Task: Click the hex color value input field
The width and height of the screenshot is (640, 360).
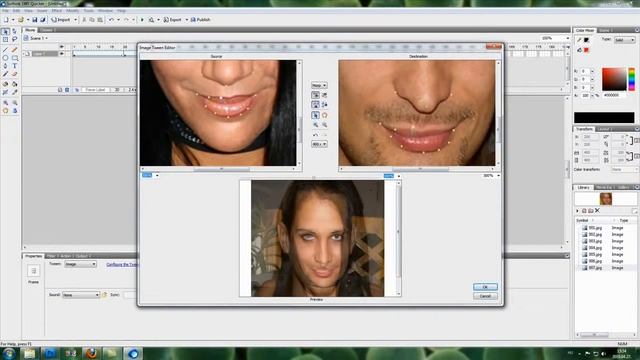Action: [614, 95]
